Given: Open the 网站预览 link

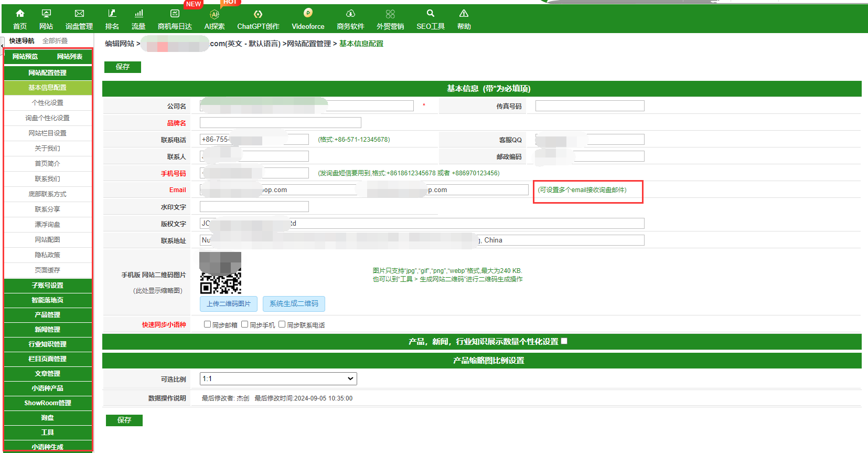Looking at the screenshot, I should (x=25, y=57).
